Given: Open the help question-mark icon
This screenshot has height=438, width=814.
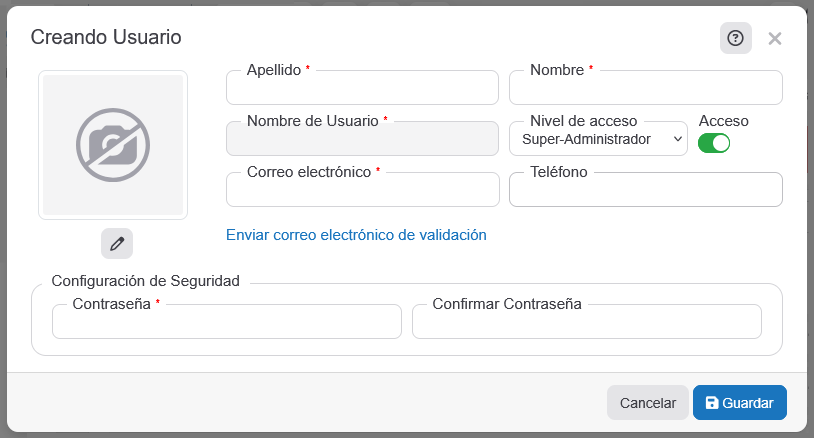Looking at the screenshot, I should pyautogui.click(x=735, y=38).
